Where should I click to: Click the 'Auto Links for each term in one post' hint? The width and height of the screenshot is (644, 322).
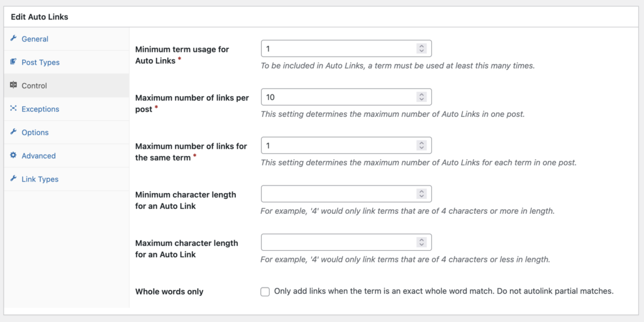coord(509,163)
